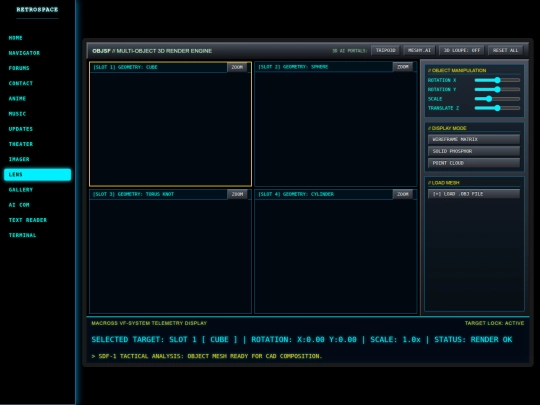The width and height of the screenshot is (540, 405).
Task: Click the DISPLAY MODE panel heading
Action: [x=447, y=128]
